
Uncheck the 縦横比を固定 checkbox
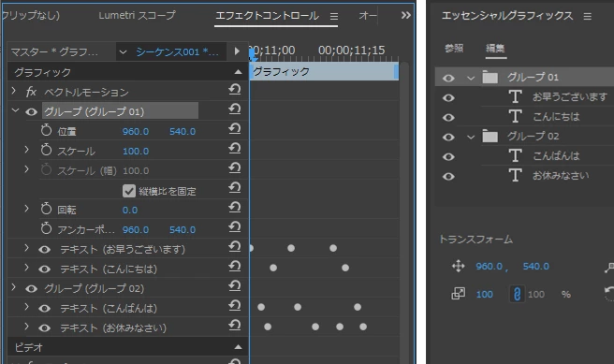pos(129,191)
